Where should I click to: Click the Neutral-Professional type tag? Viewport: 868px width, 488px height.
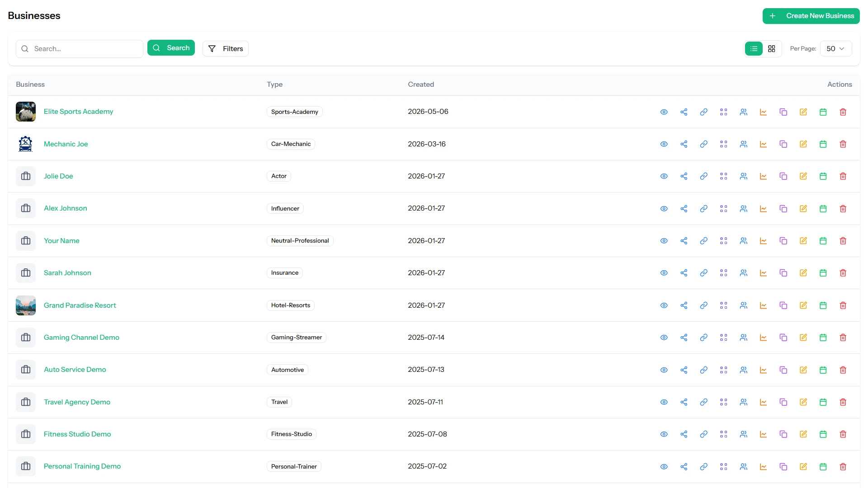pyautogui.click(x=300, y=241)
